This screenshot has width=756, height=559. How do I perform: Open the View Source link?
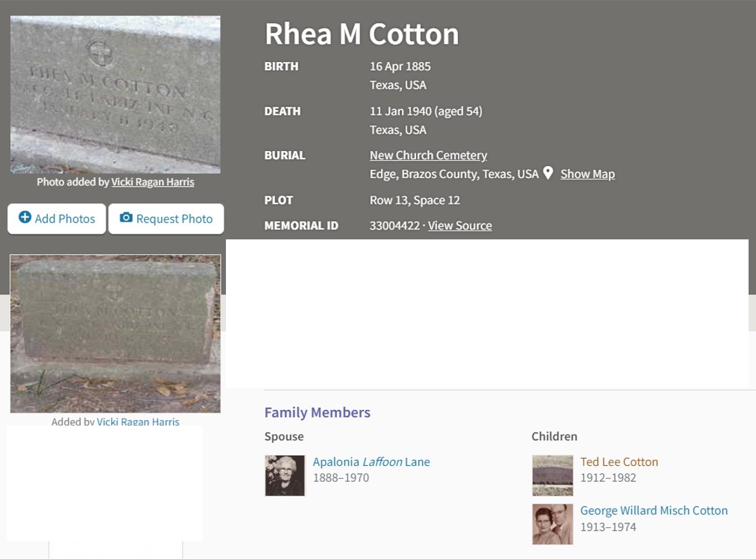point(460,225)
